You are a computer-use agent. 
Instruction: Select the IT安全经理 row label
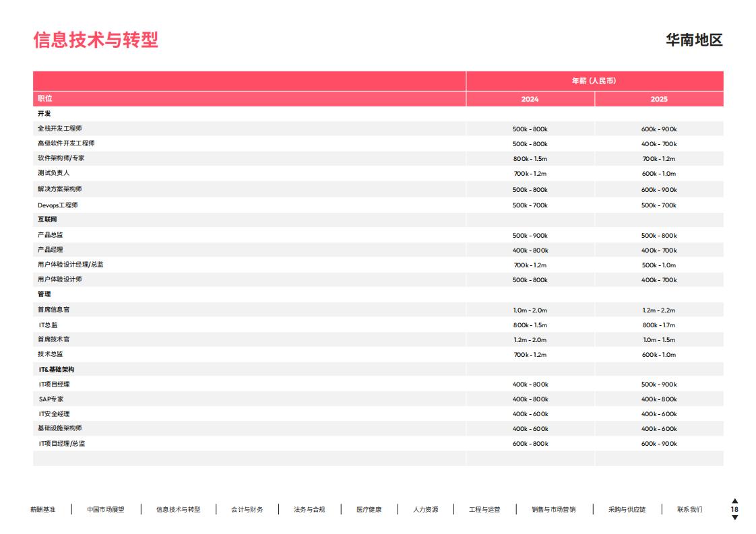[55, 414]
